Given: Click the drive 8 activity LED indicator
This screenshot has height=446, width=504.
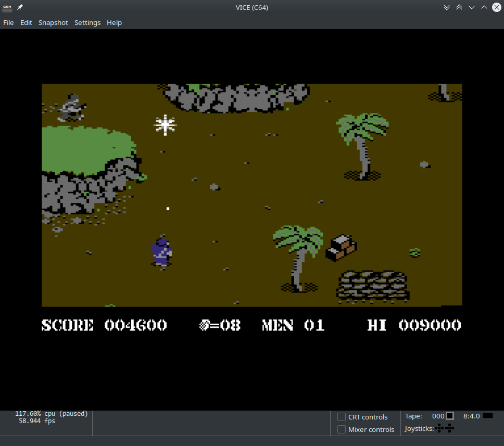Looking at the screenshot, I should pyautogui.click(x=488, y=416).
